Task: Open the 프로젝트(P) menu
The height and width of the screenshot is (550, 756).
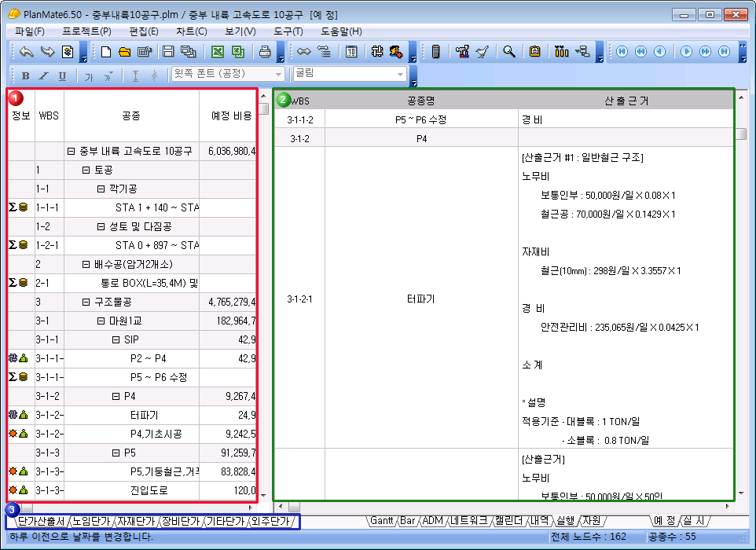Action: 86,31
